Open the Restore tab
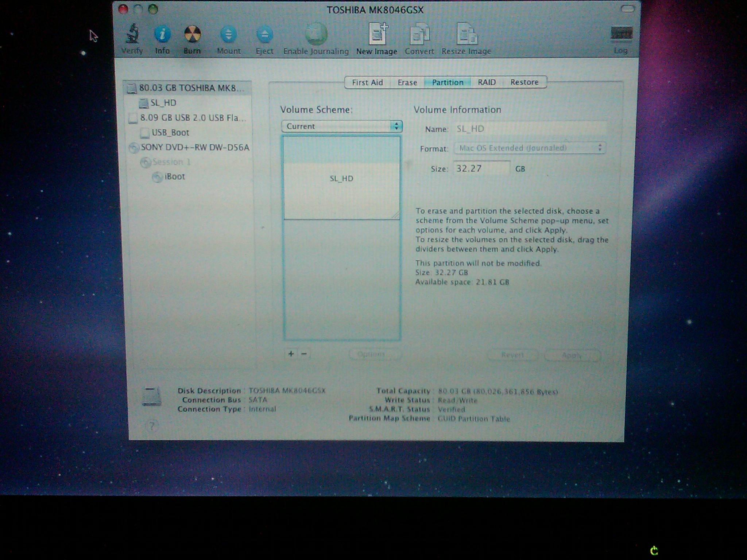The image size is (747, 560). (524, 82)
